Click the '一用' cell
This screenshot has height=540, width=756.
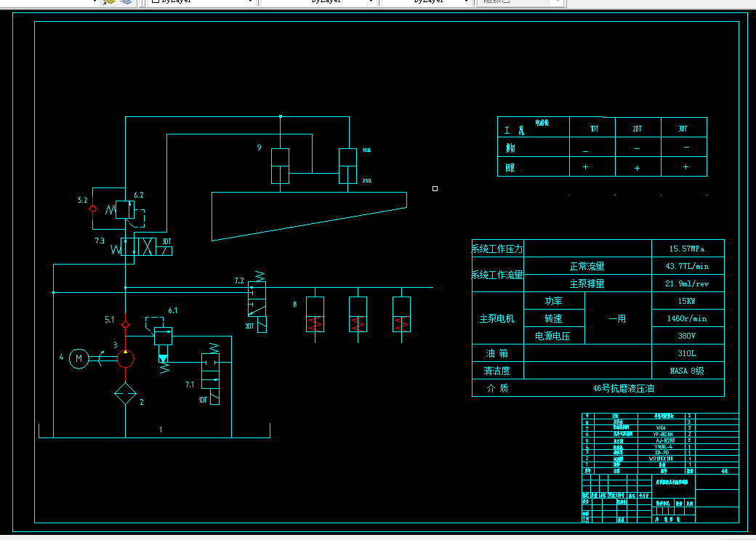pyautogui.click(x=617, y=318)
